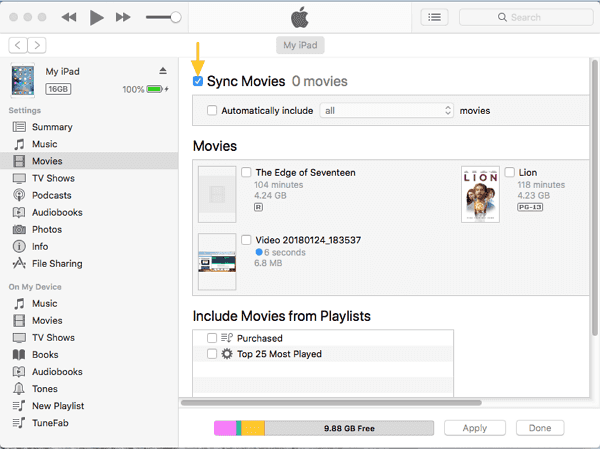Open TV Shows under On My Device
600x449 pixels.
click(x=53, y=338)
